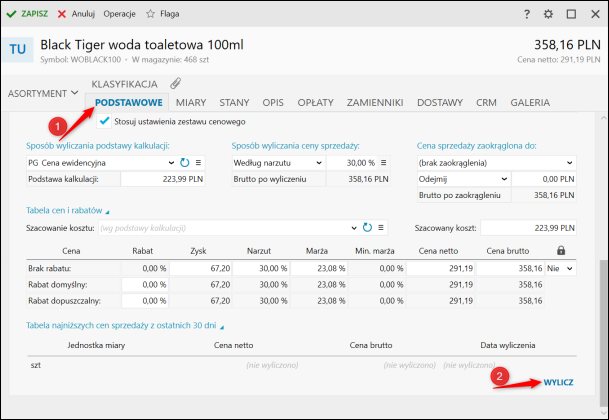Click the paperclip attachments icon
609x420 pixels.
click(x=176, y=83)
